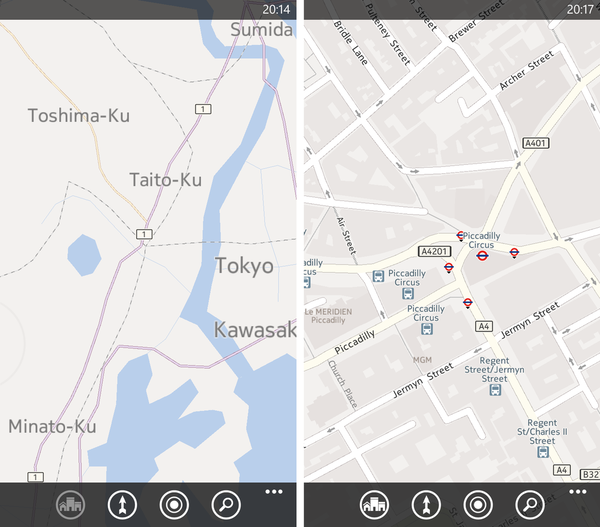Select the Taito-Ku label
Image resolution: width=600 pixels, height=527 pixels.
(x=165, y=180)
